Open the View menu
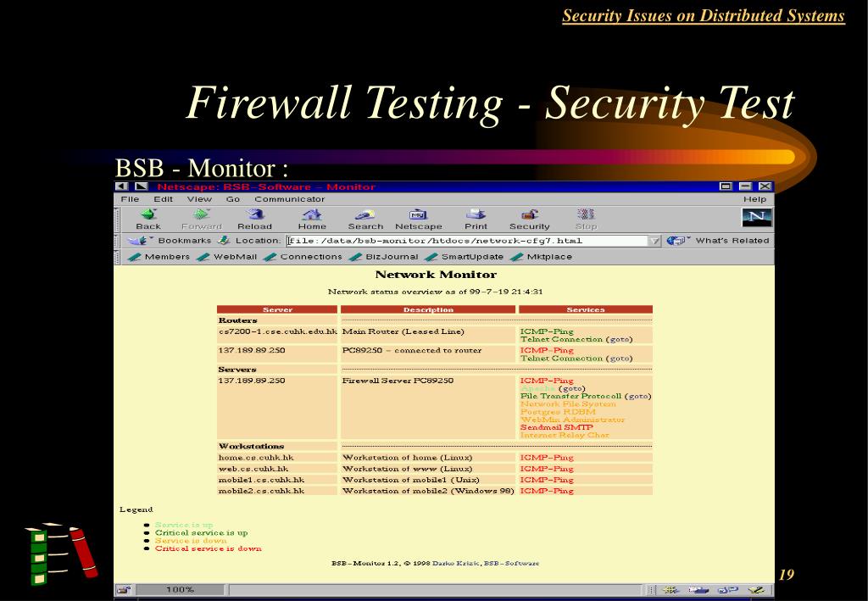 (199, 199)
